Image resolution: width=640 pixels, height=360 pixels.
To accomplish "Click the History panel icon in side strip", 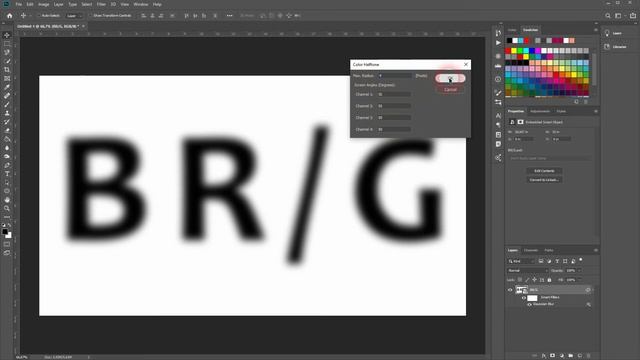I will click(498, 33).
